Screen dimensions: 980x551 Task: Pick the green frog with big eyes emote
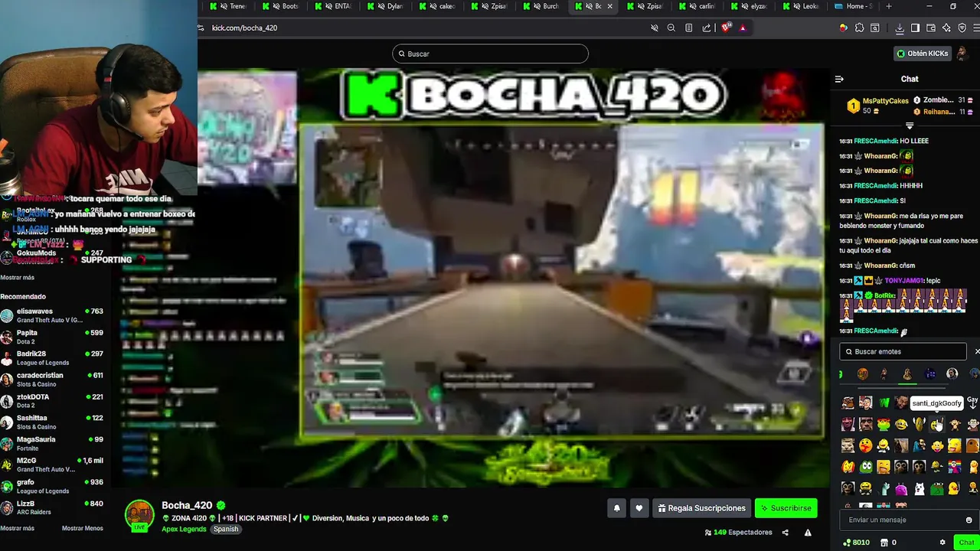coord(866,467)
